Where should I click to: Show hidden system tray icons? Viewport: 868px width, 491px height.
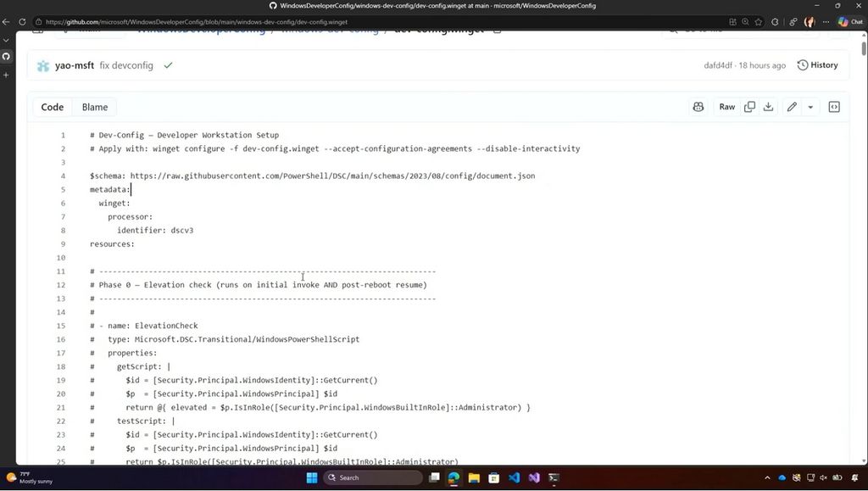[x=767, y=477]
